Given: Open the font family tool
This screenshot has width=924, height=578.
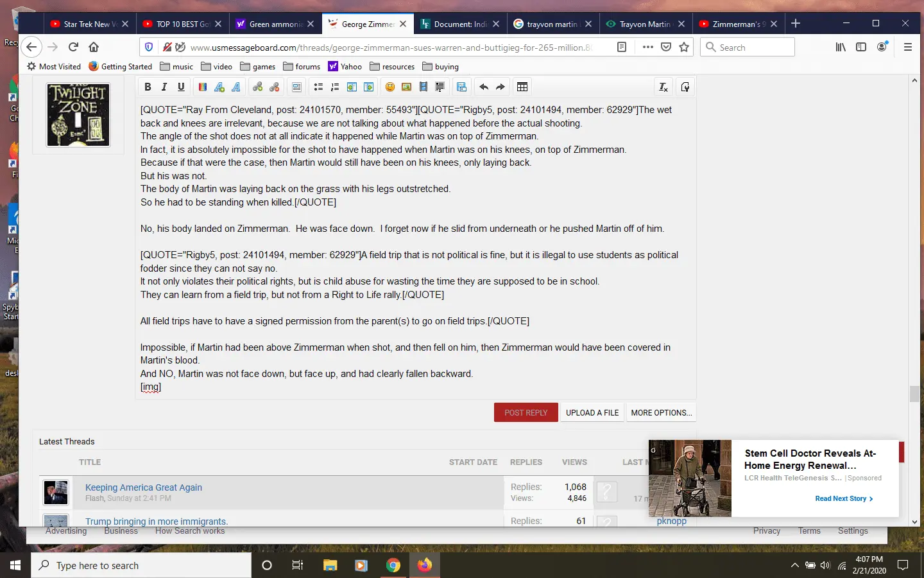Looking at the screenshot, I should 236,87.
